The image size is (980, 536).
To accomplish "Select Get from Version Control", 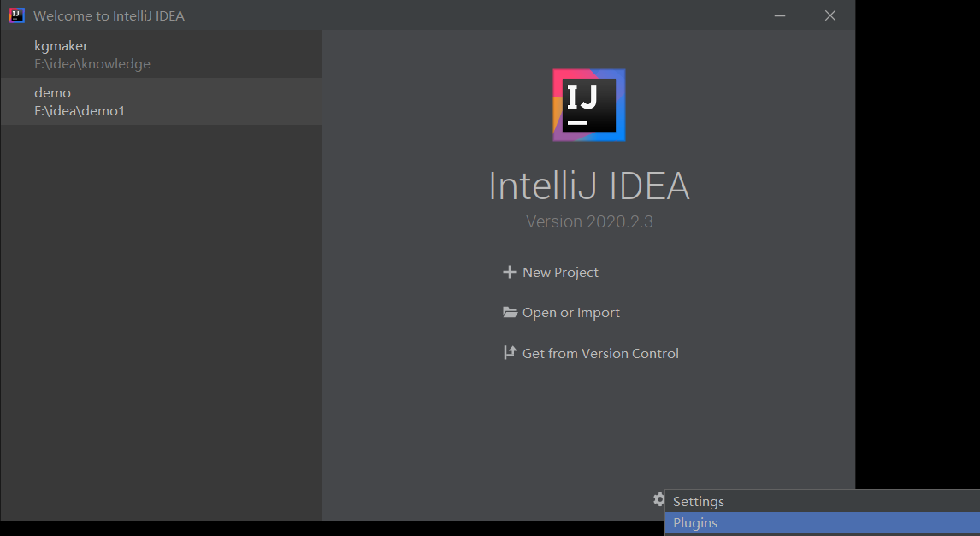I will coord(600,354).
